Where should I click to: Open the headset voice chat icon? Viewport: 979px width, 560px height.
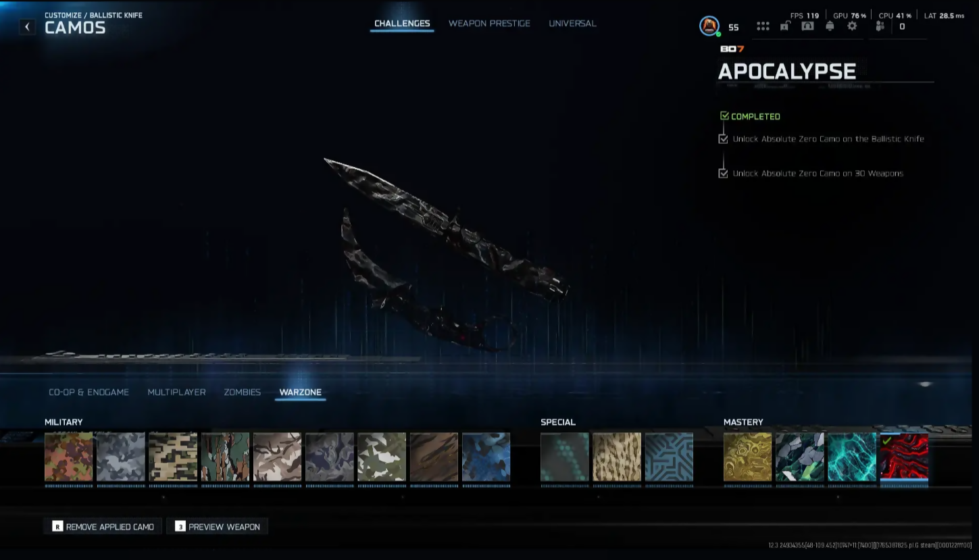click(807, 26)
